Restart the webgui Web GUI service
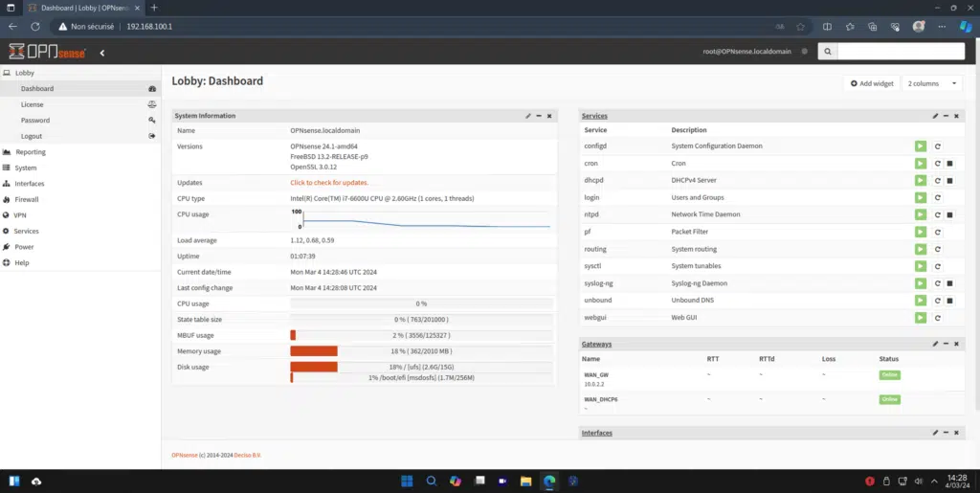 click(x=938, y=318)
